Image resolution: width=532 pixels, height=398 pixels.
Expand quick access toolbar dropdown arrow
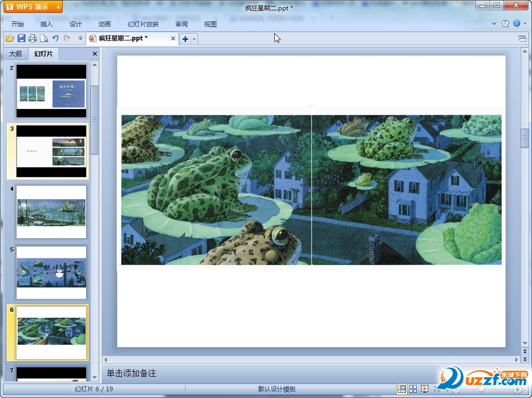(80, 38)
